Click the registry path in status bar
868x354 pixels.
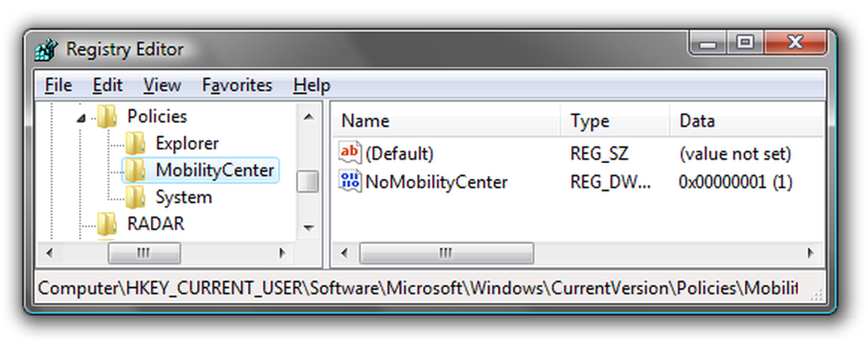(418, 288)
